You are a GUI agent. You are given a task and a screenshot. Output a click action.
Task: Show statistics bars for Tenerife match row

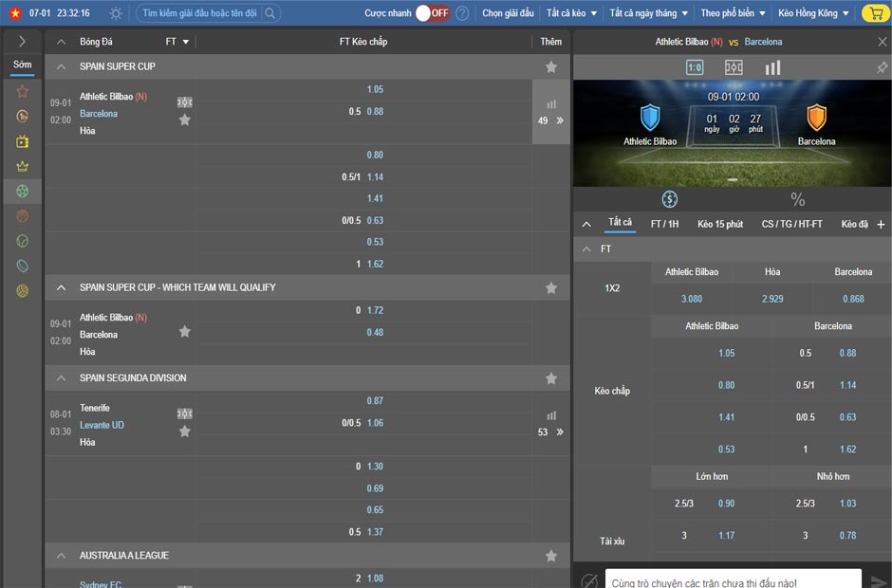point(551,415)
